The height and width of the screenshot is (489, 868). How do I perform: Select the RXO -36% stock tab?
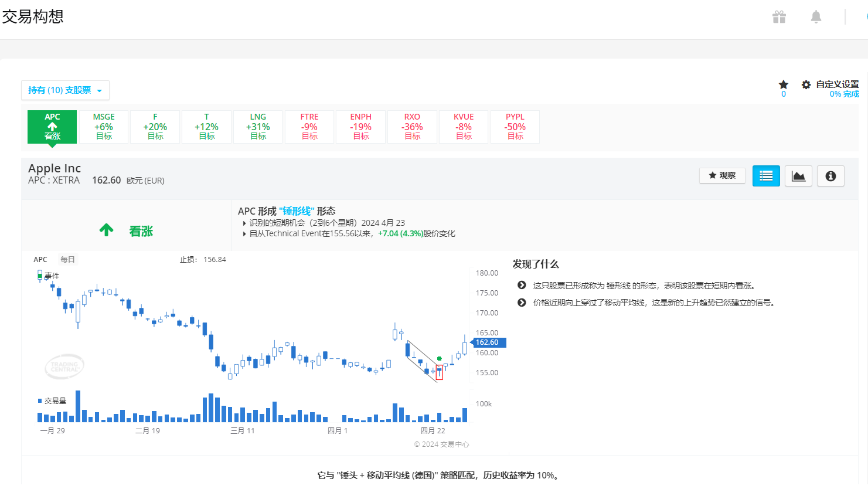tap(412, 127)
